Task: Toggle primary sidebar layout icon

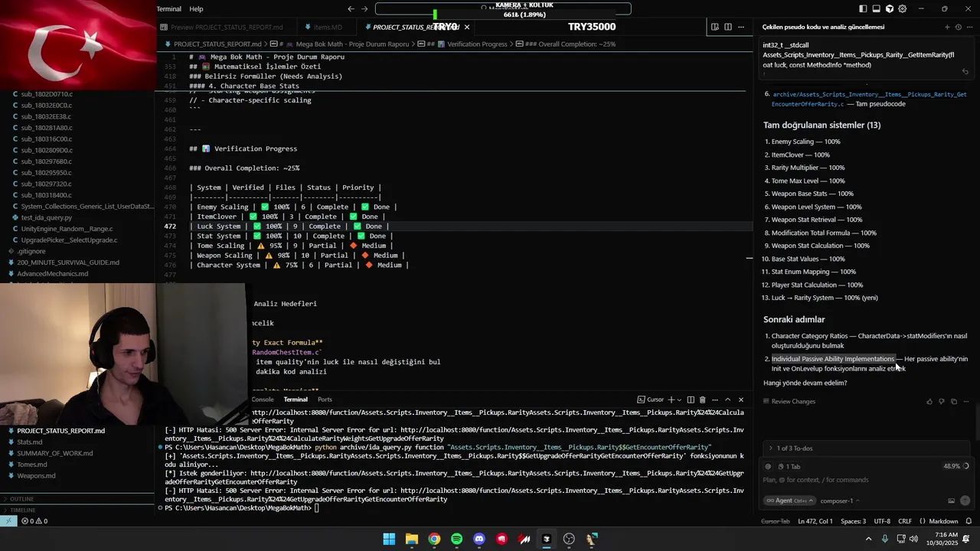Action: click(863, 9)
